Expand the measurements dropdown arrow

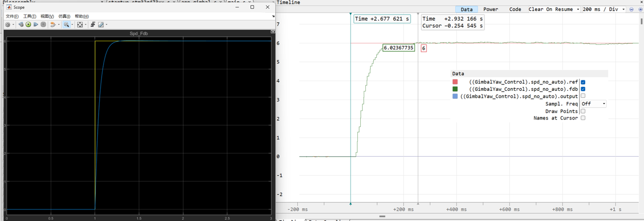106,25
